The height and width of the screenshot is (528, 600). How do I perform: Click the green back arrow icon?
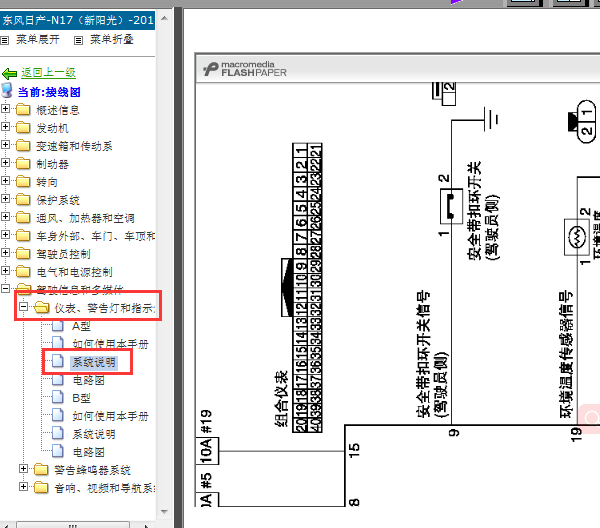(x=9, y=73)
